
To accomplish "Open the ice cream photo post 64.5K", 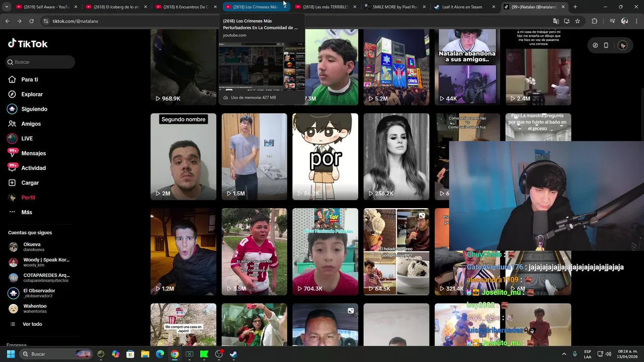I will [396, 252].
